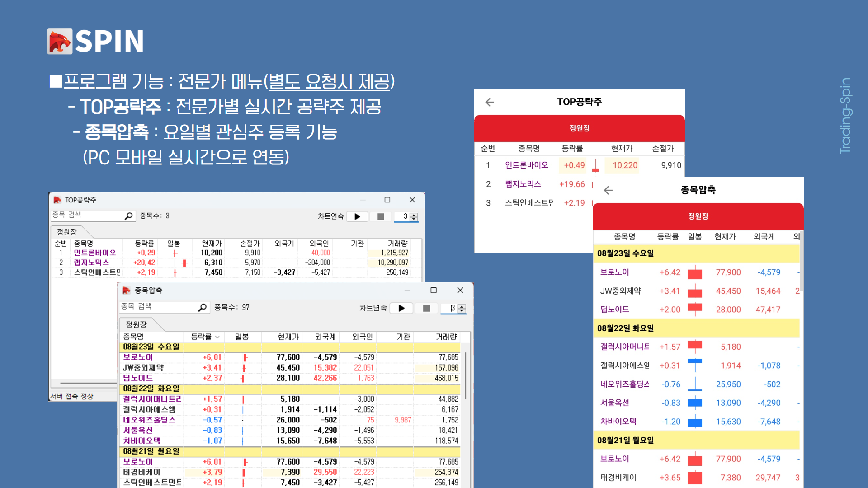Screen dimensions: 868x488
Task: Tap red 정원장 banner on mobile 종목압축
Action: 698,216
